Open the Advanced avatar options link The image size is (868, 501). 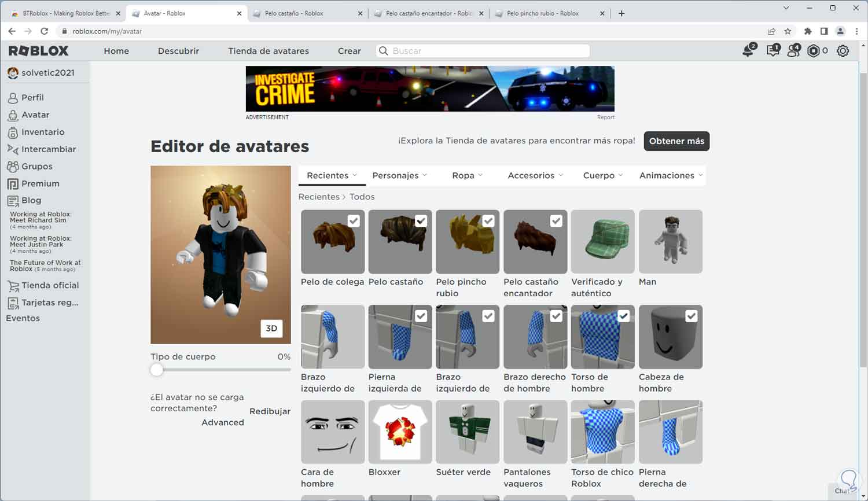223,422
